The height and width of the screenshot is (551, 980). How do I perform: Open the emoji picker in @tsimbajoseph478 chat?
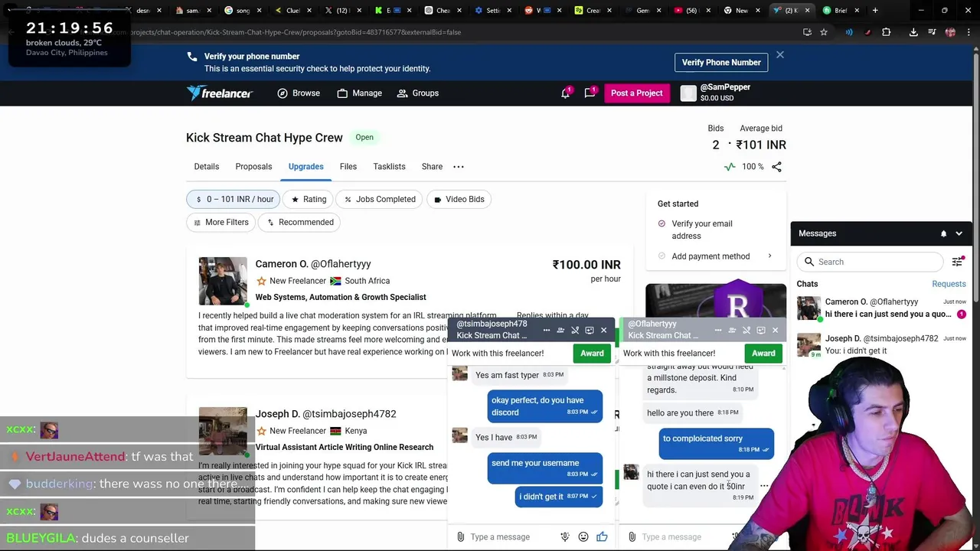[583, 536]
